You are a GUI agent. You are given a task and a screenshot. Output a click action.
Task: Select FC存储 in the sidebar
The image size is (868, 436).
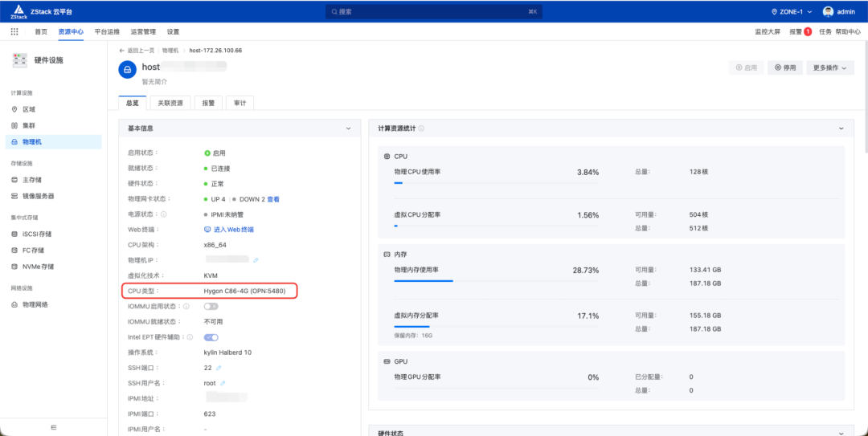[54, 250]
